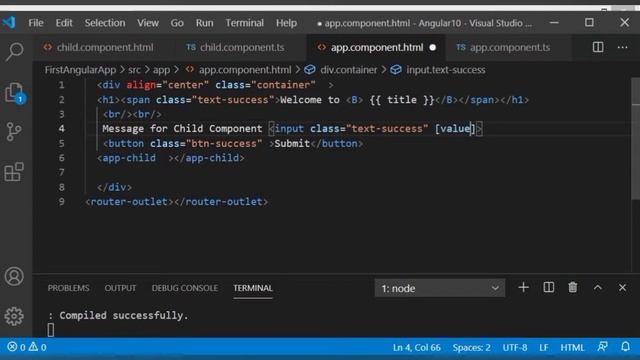Click the VS Code logo icon
Screen dimensions: 640x360
point(9,22)
